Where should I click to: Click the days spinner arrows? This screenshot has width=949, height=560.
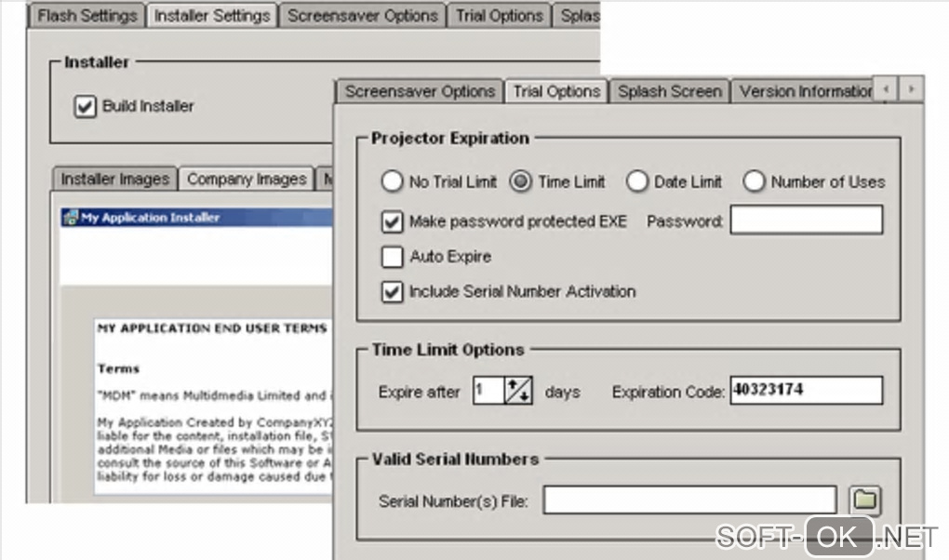(518, 391)
